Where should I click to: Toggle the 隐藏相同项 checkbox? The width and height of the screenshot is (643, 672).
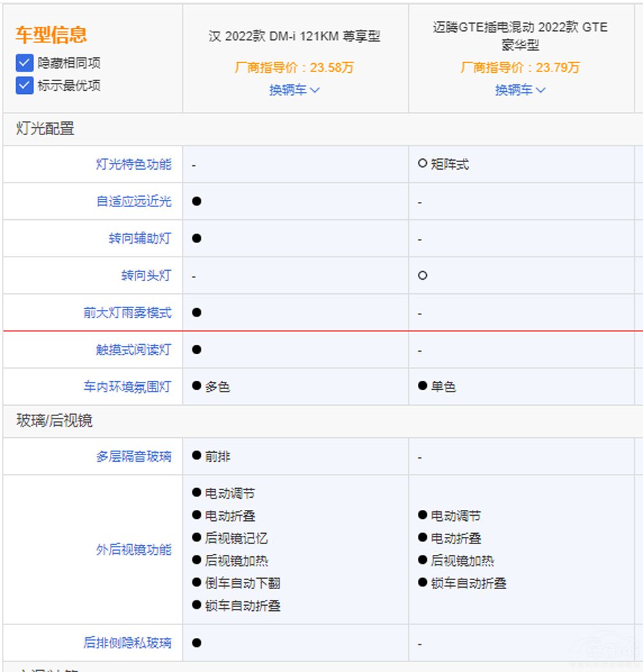point(24,63)
